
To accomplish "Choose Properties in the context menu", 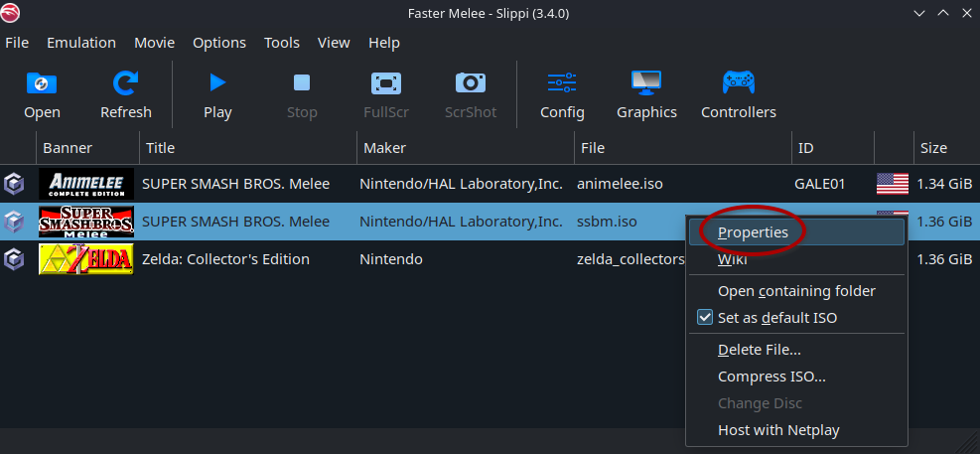I will (796, 232).
